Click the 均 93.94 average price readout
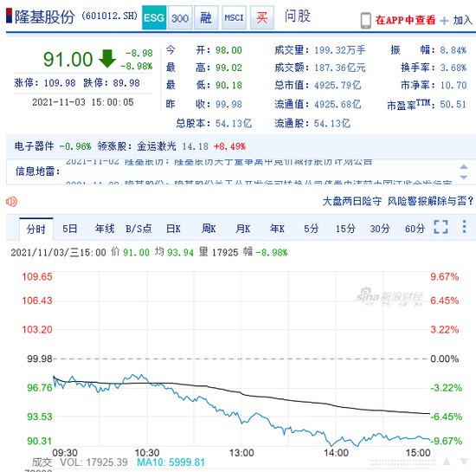The image size is (476, 472). pos(174,252)
